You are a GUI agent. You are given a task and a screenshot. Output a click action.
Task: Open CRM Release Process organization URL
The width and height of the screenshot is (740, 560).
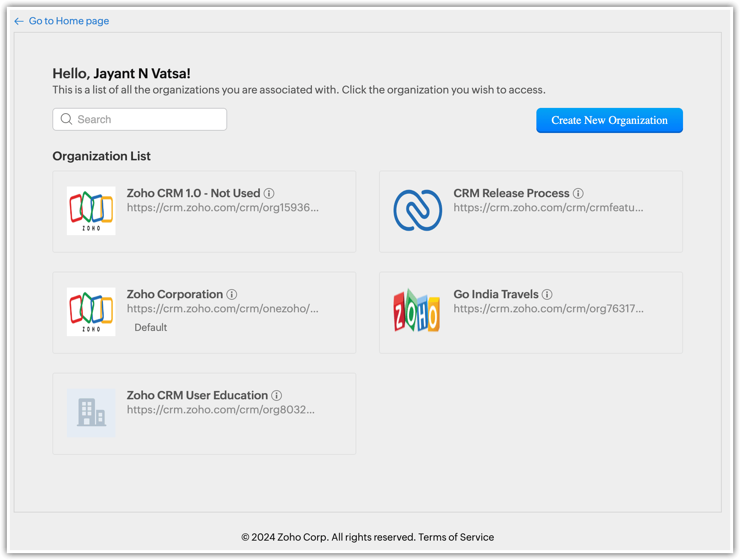point(548,207)
